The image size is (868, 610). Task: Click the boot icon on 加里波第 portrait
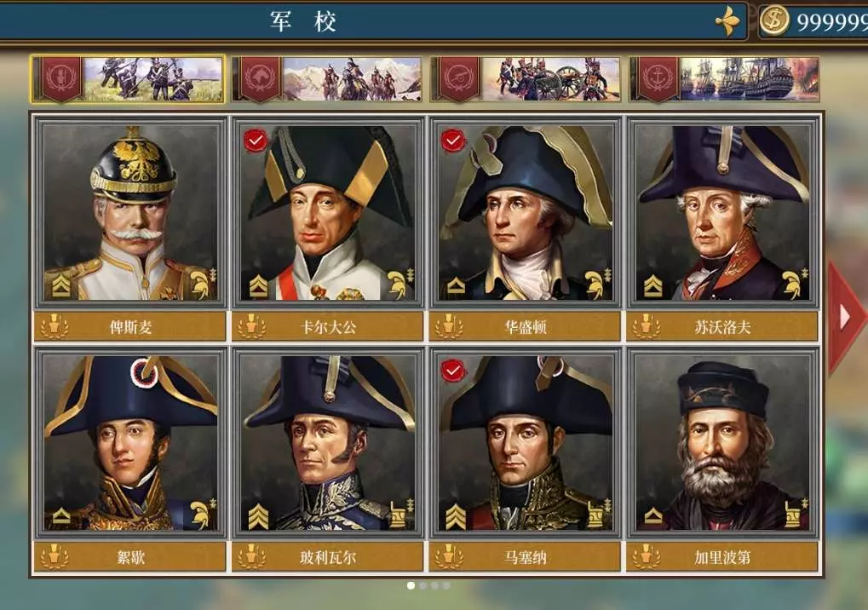pos(795,513)
